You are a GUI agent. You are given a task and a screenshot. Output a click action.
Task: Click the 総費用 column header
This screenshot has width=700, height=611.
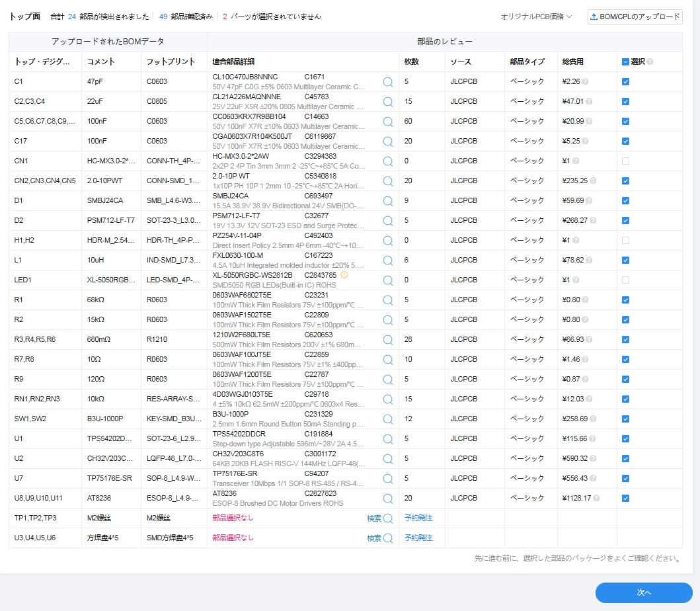573,61
